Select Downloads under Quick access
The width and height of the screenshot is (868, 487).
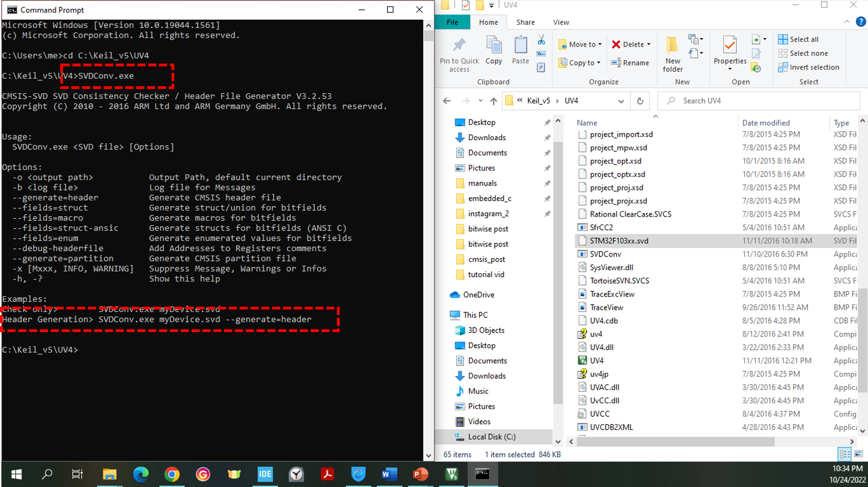pyautogui.click(x=487, y=137)
